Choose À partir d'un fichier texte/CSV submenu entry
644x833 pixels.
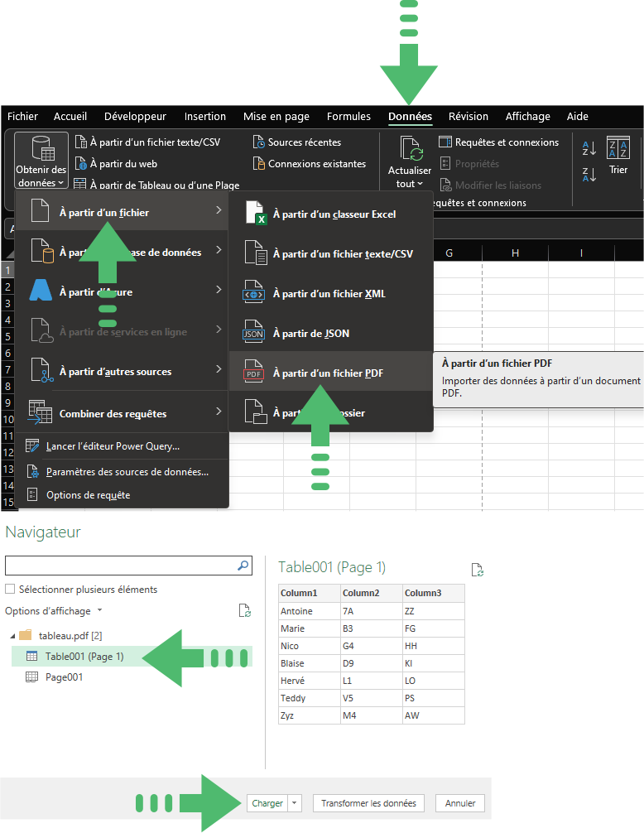pos(331,253)
